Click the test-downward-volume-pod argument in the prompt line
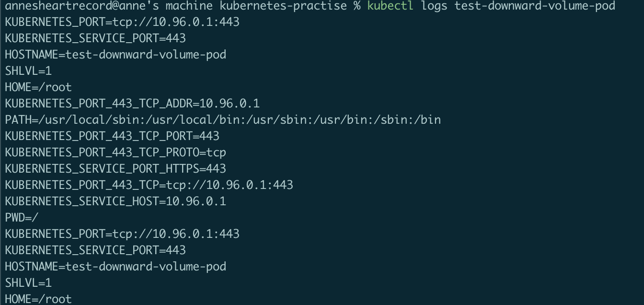644x305 pixels. coord(535,6)
